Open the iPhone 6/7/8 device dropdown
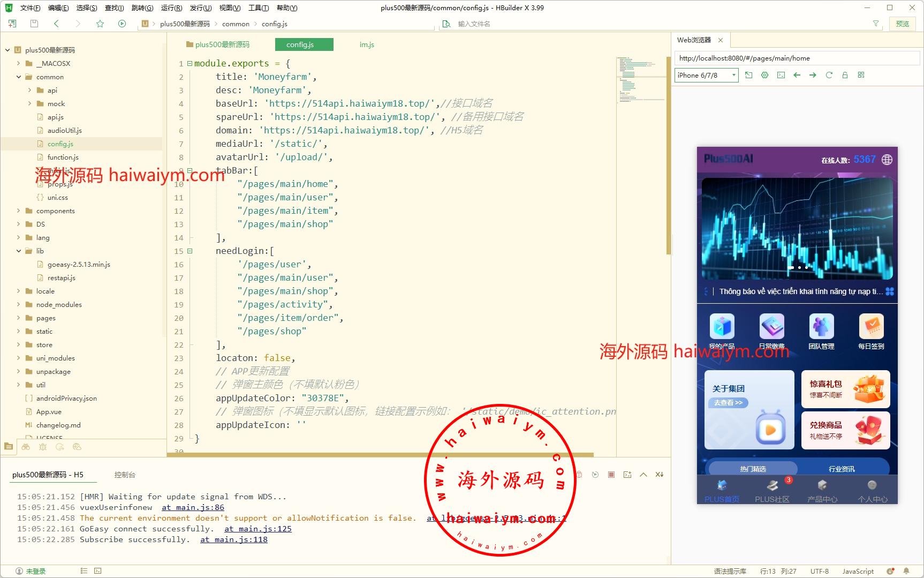Viewport: 924px width, 578px height. pos(706,76)
